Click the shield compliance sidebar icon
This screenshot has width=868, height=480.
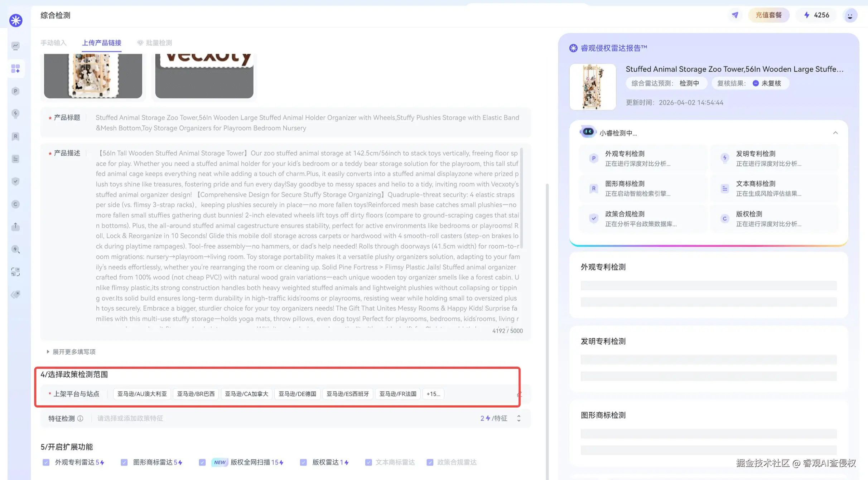15,181
